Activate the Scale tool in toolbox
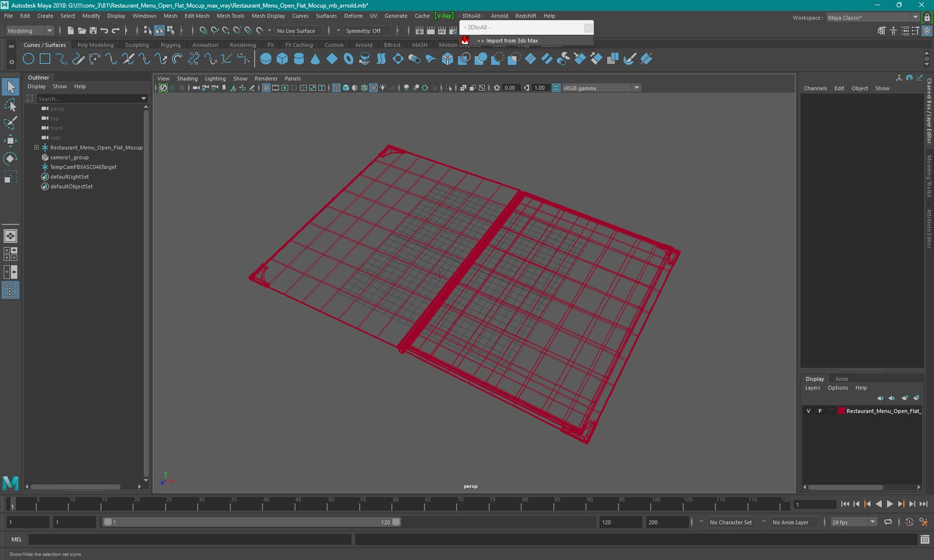Viewport: 934px width, 560px height. (x=10, y=176)
